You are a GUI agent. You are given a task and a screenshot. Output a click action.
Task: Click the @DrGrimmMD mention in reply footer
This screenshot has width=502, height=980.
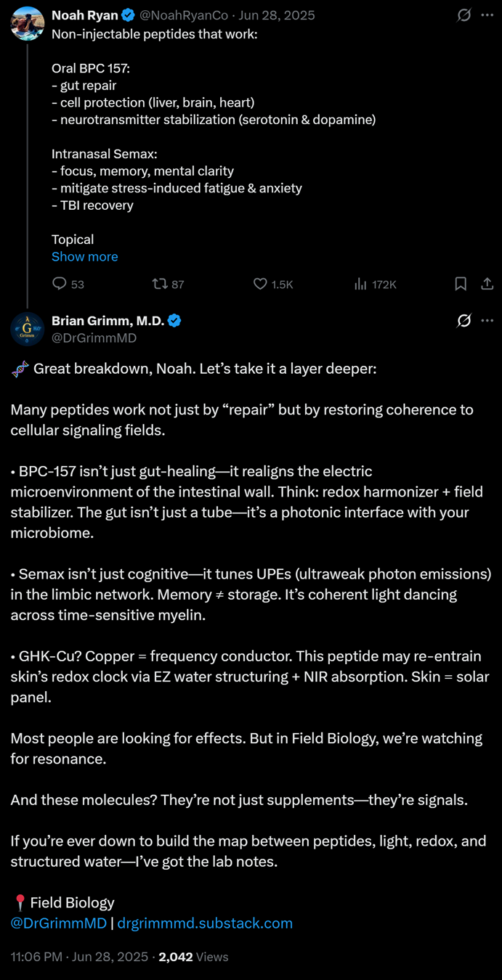[x=58, y=923]
